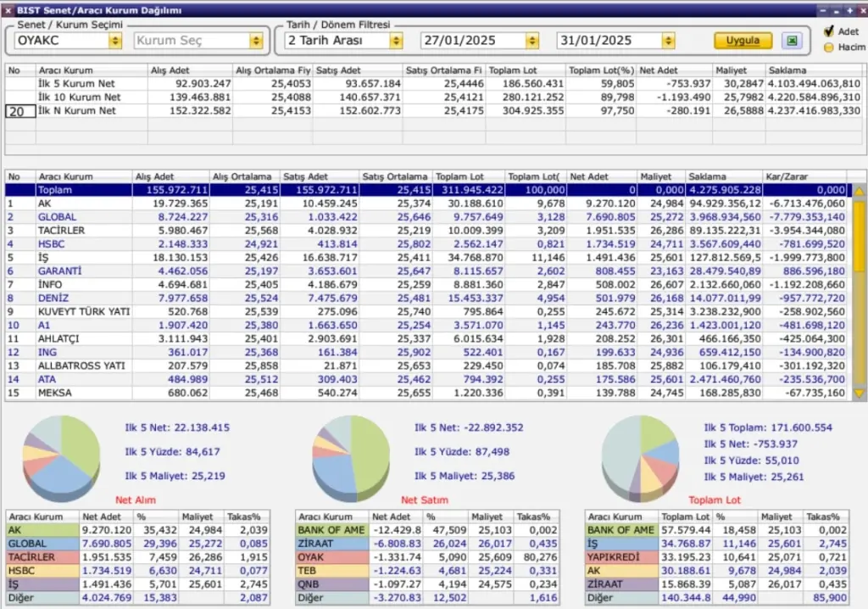Image resolution: width=868 pixels, height=609 pixels.
Task: Select the AHLATÇI broker row
Action: click(426, 338)
